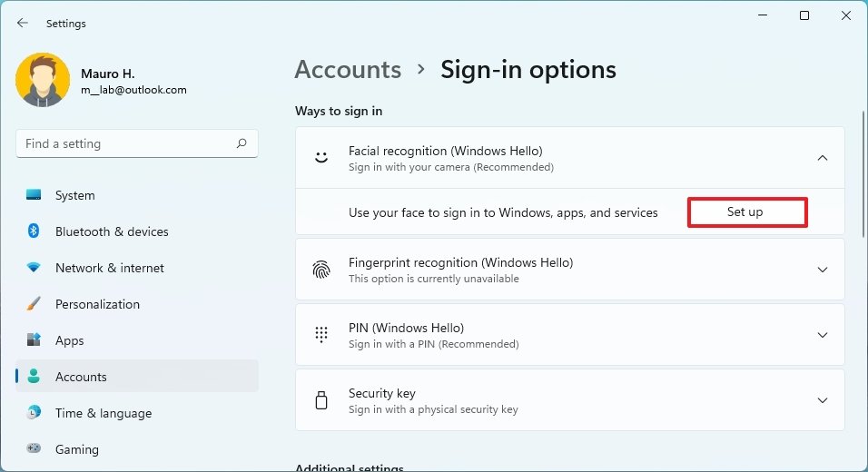Click the PIN keypad icon
The width and height of the screenshot is (868, 472).
(321, 335)
